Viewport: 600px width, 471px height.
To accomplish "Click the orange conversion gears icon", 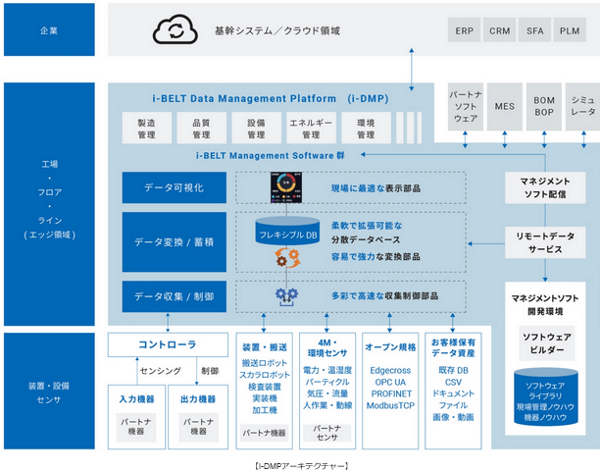I will 288,258.
